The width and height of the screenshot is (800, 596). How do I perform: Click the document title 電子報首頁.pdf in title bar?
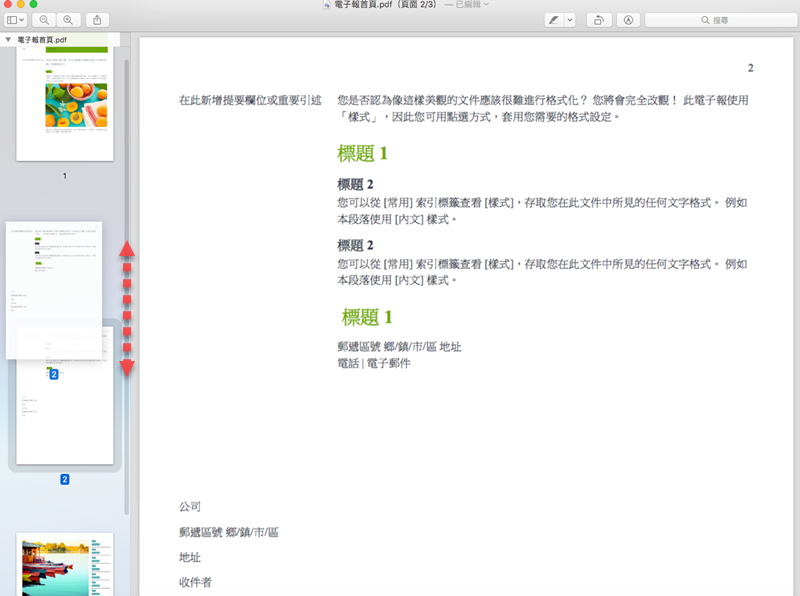pyautogui.click(x=369, y=5)
